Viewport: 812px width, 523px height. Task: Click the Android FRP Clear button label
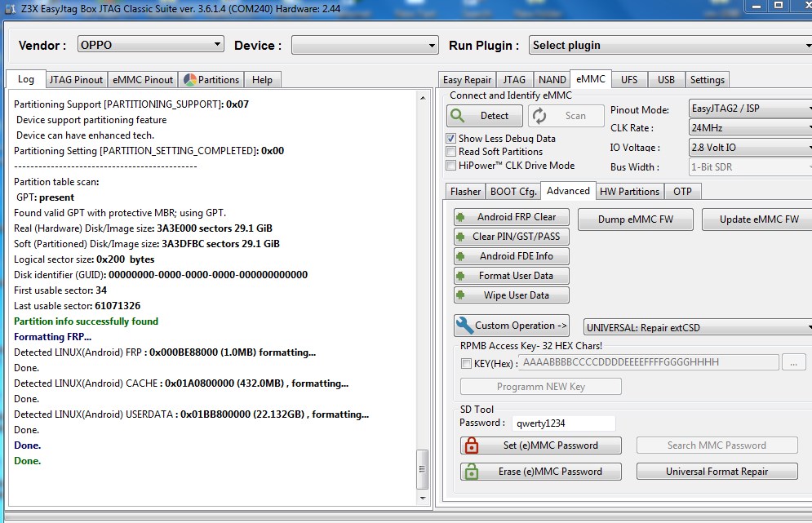pyautogui.click(x=517, y=217)
